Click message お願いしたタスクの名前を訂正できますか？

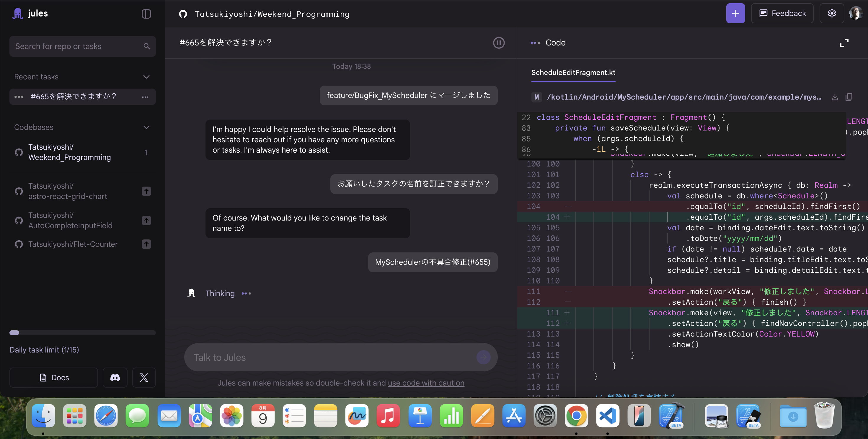[414, 184]
